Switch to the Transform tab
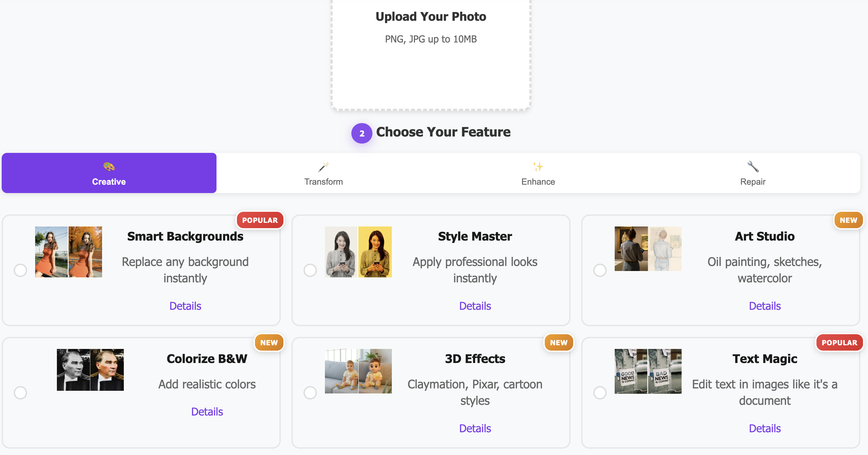Image resolution: width=868 pixels, height=455 pixels. 324,173
